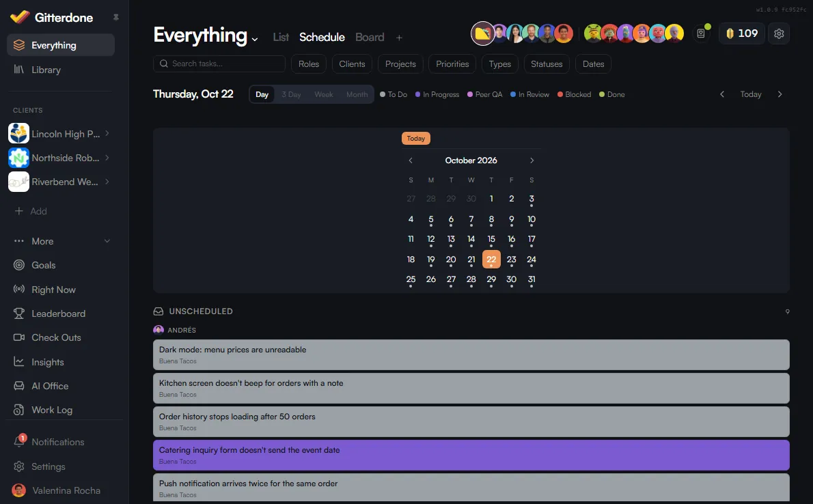Switch to Month view
813x504 pixels.
(x=357, y=94)
